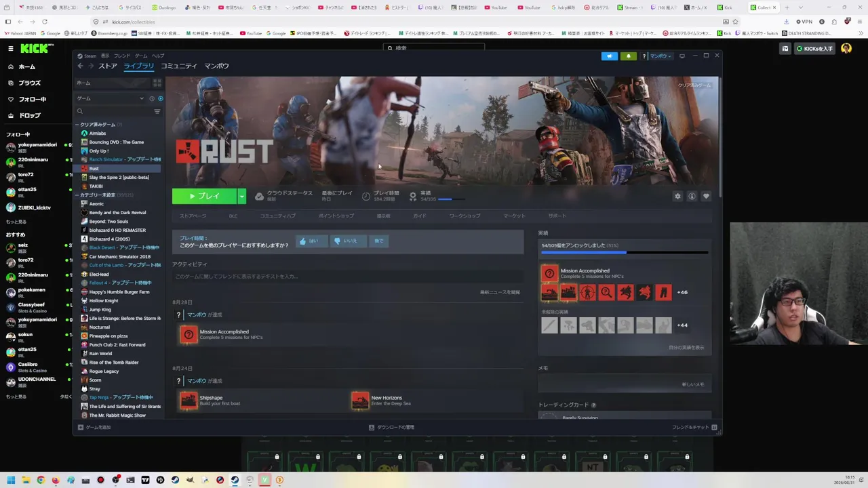868x488 pixels.
Task: Open the play options dropdown arrow
Action: click(241, 196)
